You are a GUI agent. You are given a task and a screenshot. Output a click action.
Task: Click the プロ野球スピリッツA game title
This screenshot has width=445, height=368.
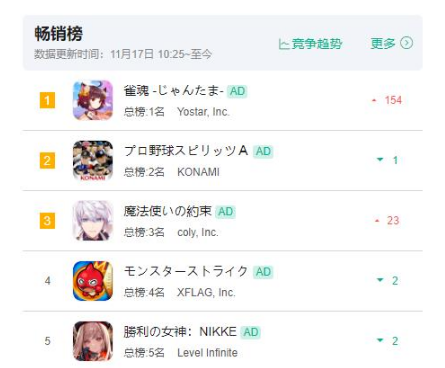(x=186, y=151)
